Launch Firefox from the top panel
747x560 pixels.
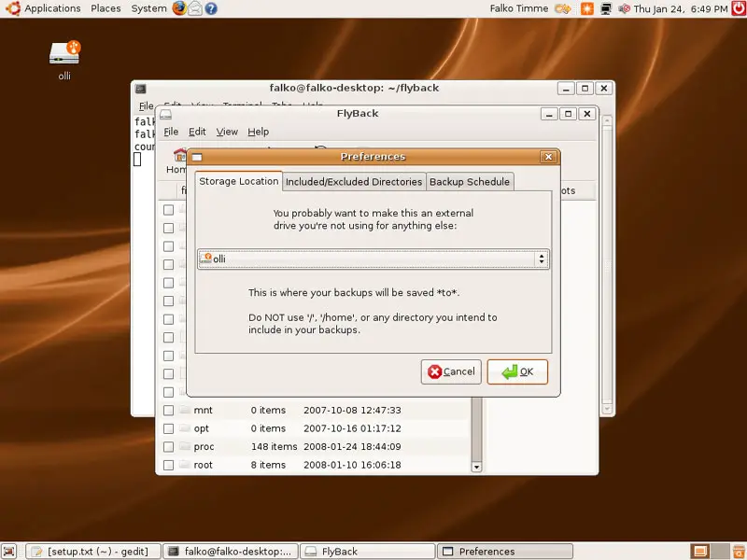[179, 8]
